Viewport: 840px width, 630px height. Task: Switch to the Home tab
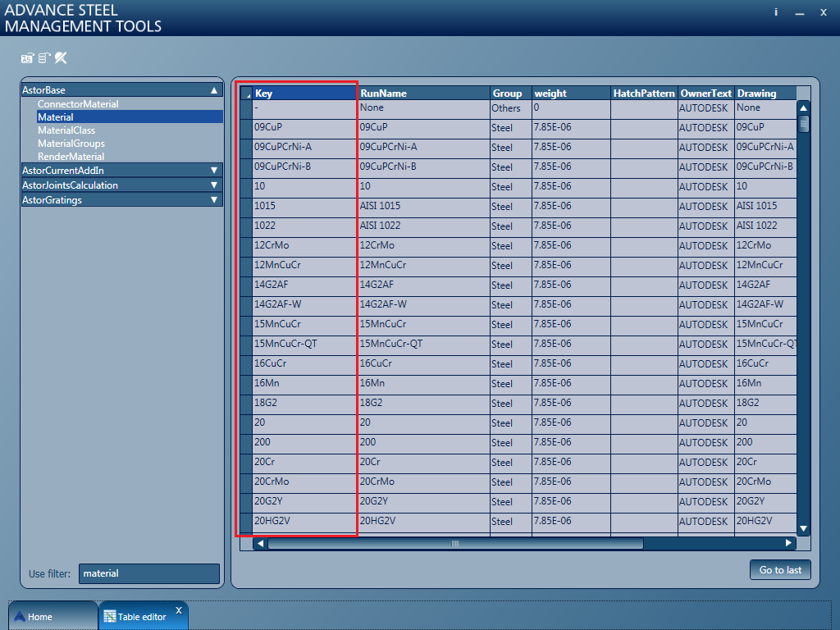(x=53, y=616)
